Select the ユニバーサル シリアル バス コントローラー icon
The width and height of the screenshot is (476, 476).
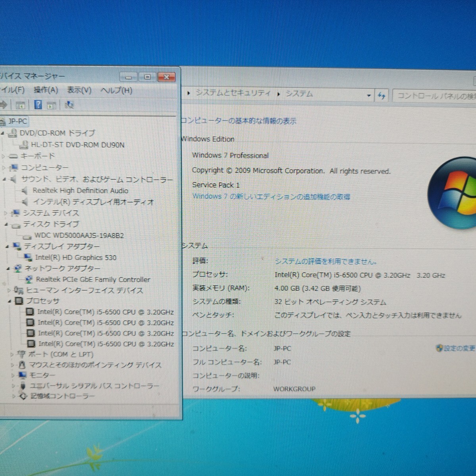click(23, 386)
